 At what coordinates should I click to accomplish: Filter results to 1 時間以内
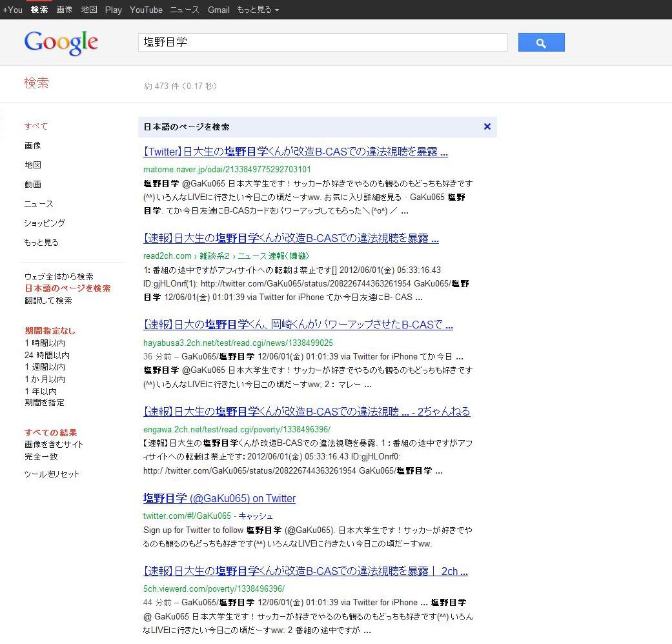point(45,343)
